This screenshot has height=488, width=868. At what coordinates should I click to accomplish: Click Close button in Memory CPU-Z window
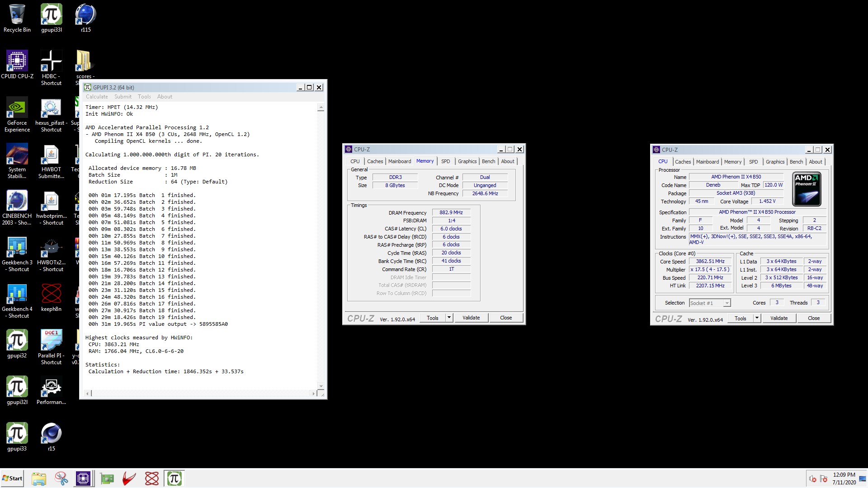point(506,318)
